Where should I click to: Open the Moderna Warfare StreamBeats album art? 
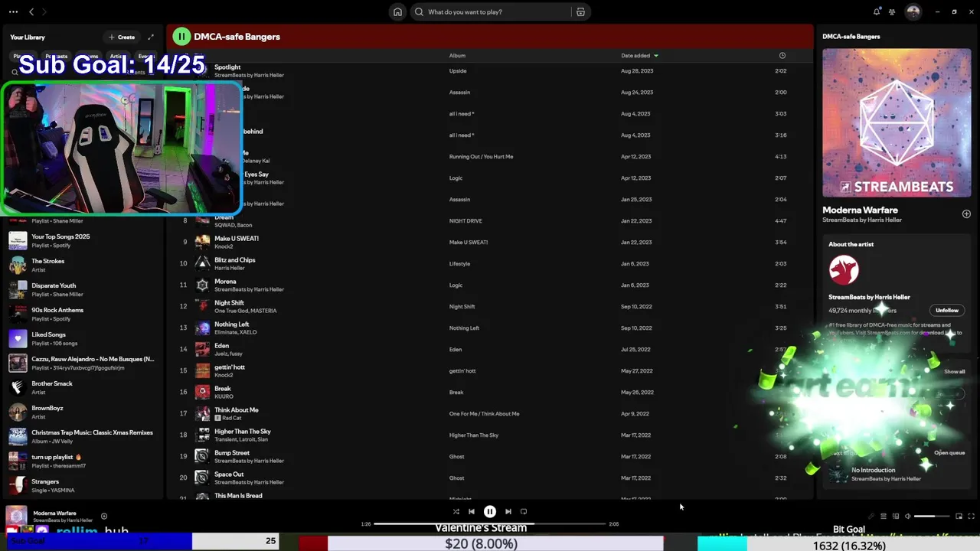(897, 122)
